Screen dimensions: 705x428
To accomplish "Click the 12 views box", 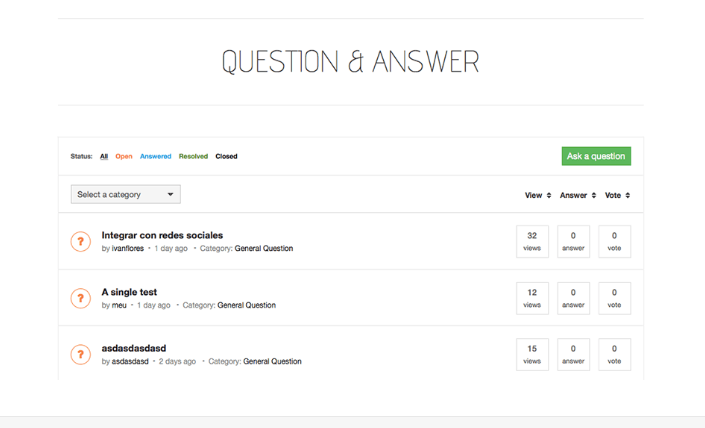I will pos(532,299).
